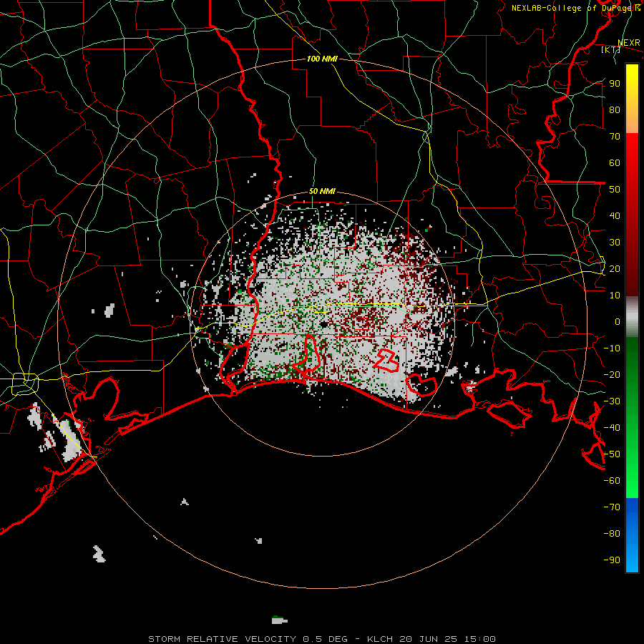Screen dimensions: 644x644
Task: Click the gray zero-velocity segment of color bar
Action: coord(632,316)
